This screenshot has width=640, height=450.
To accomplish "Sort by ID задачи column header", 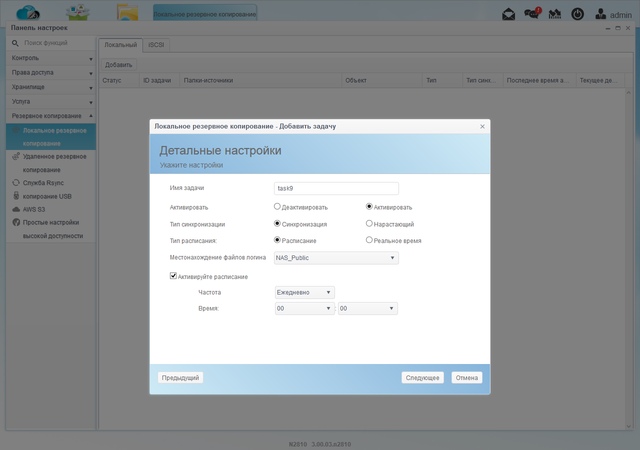I will point(157,80).
